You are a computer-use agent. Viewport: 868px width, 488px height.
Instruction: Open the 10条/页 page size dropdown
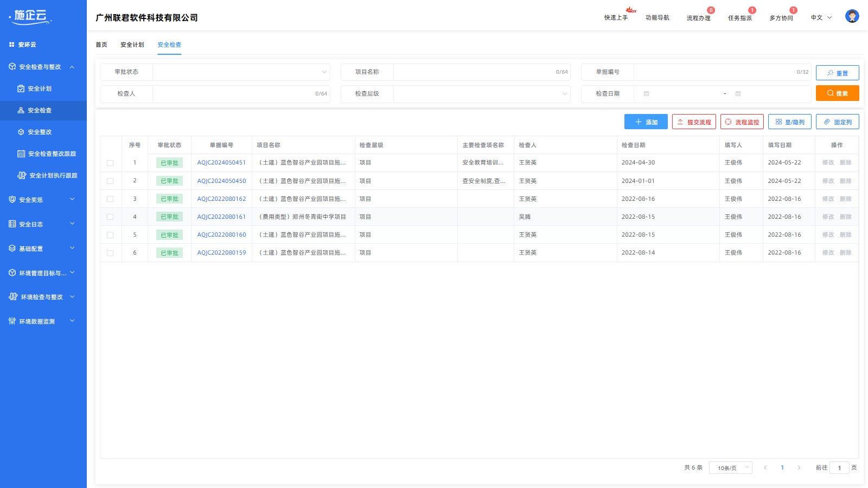(x=730, y=467)
